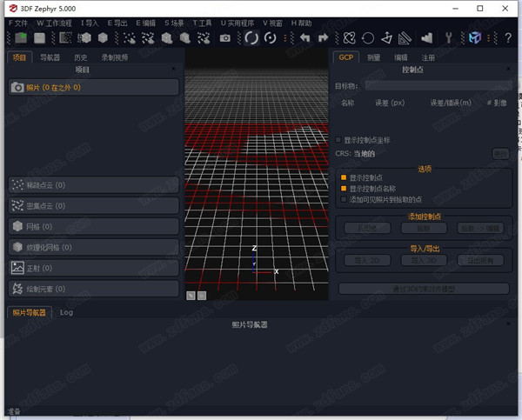The image size is (522, 420).
Task: Open settings with the wrench icon
Action: point(449,38)
